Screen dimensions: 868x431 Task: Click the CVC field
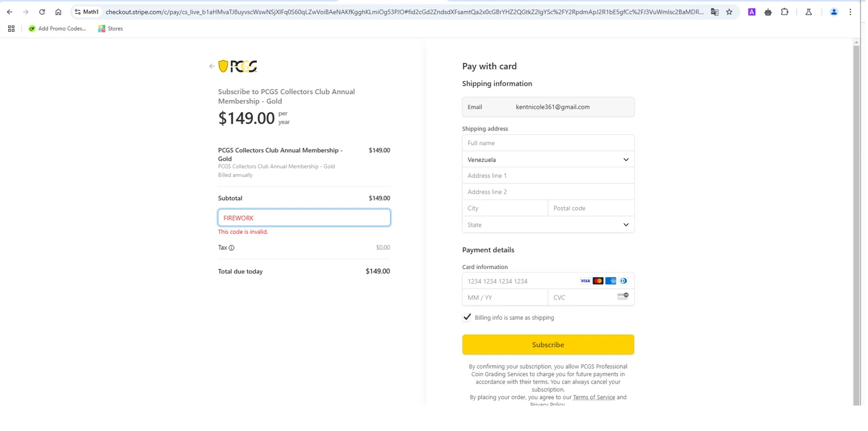(591, 297)
